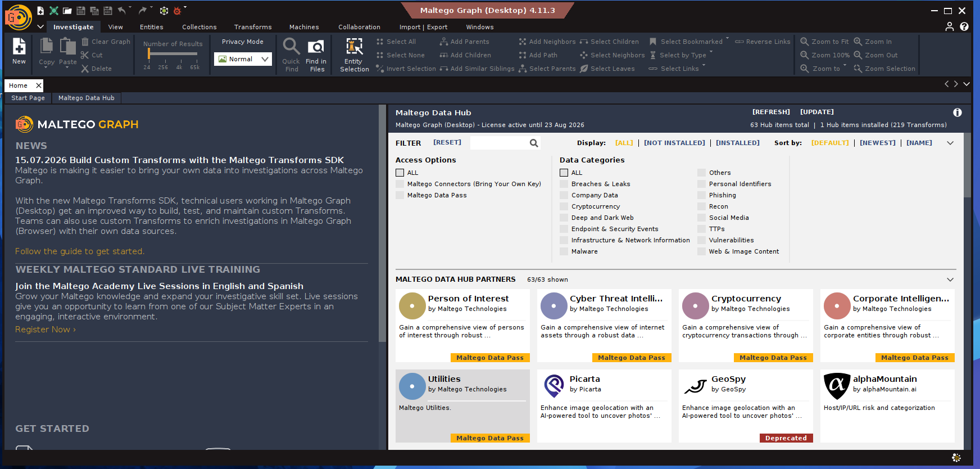Image resolution: width=980 pixels, height=469 pixels.
Task: Tick the Social Media category checkbox
Action: [701, 218]
